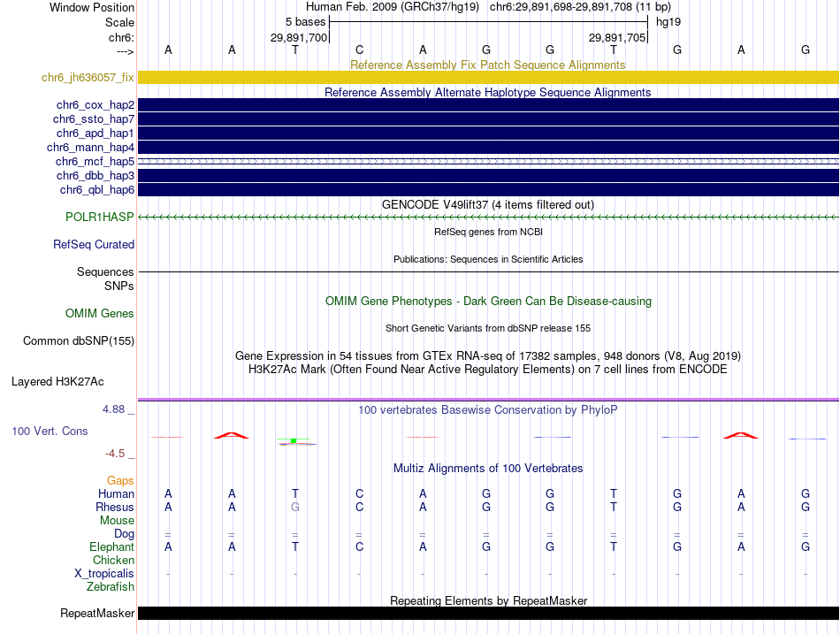The height and width of the screenshot is (634, 840).
Task: Click the GENCODE V49lift37 track title
Action: pyautogui.click(x=488, y=205)
